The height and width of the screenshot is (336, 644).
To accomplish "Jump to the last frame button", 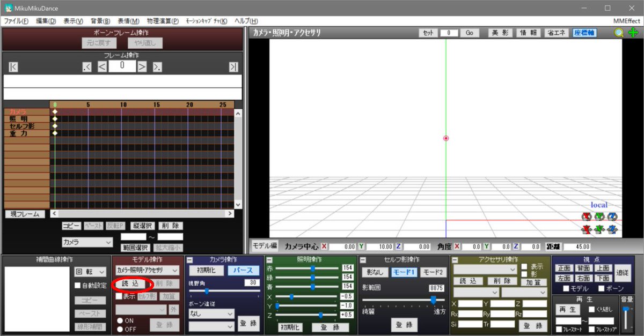I will pyautogui.click(x=233, y=66).
